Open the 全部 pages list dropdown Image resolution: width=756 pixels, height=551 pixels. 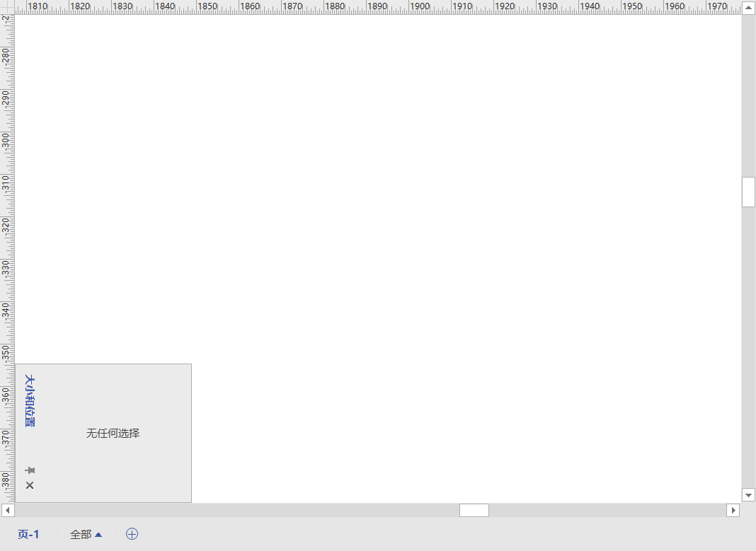click(x=86, y=534)
